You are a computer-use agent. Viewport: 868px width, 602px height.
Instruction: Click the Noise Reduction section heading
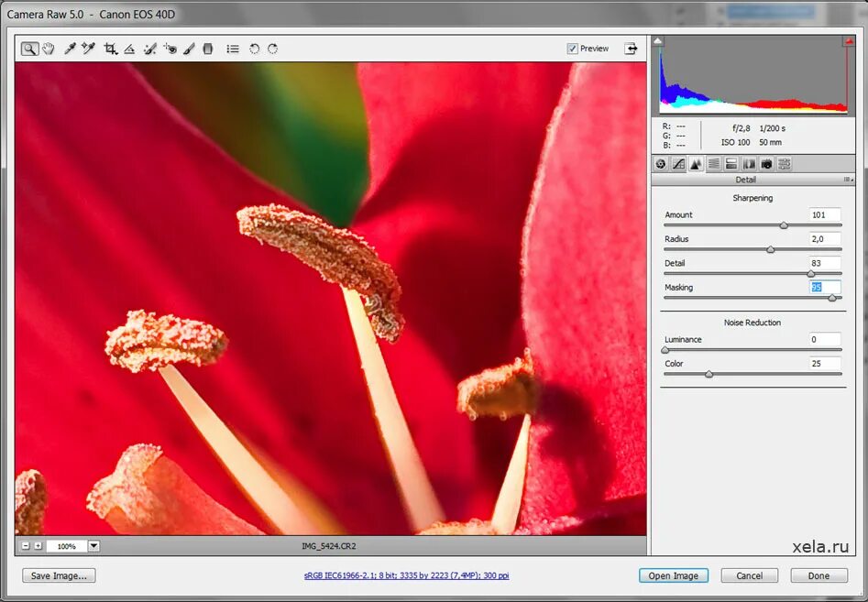coord(753,322)
